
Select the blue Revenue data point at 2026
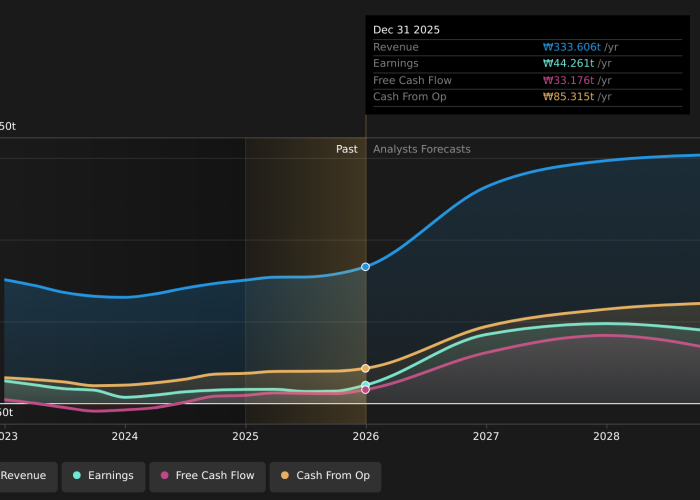[366, 267]
